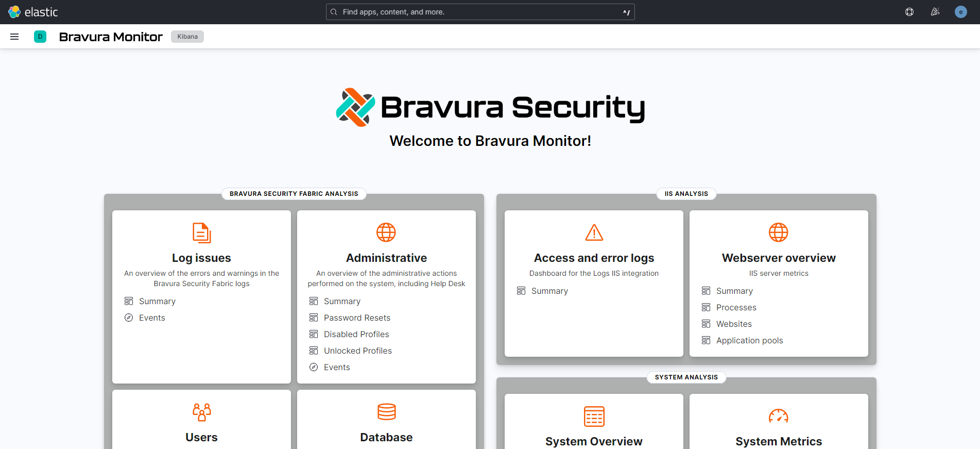The image size is (980, 449).
Task: Open the Processes dashboard link
Action: click(x=736, y=307)
